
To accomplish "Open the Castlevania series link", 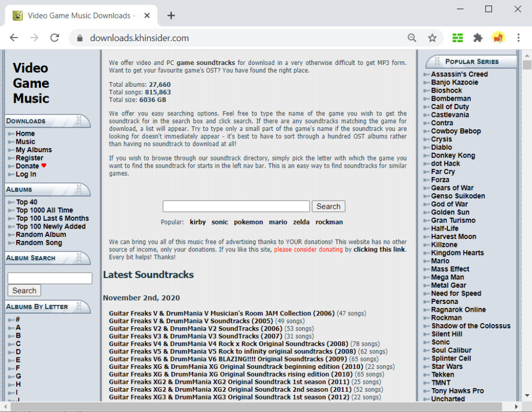I will 450,115.
